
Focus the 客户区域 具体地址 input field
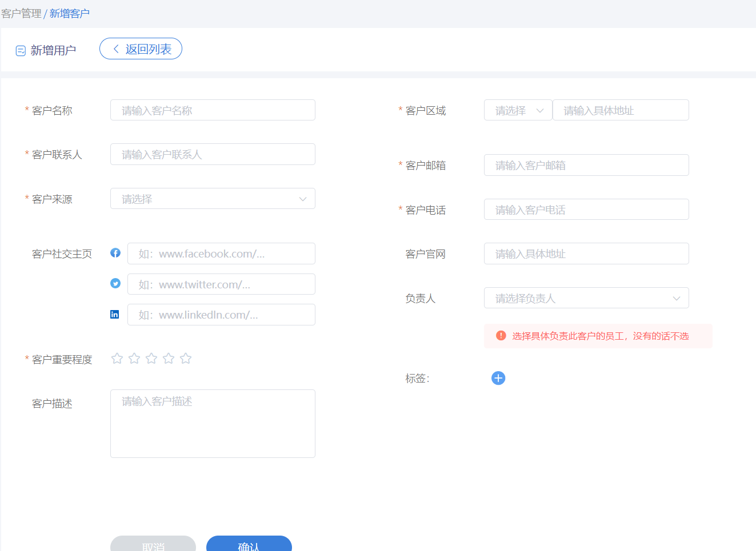pyautogui.click(x=621, y=110)
